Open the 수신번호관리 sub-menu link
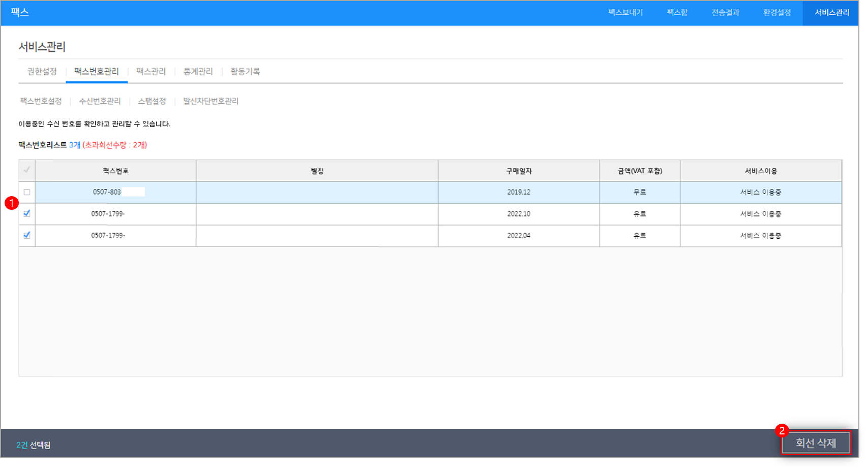Image resolution: width=868 pixels, height=471 pixels. coord(100,101)
